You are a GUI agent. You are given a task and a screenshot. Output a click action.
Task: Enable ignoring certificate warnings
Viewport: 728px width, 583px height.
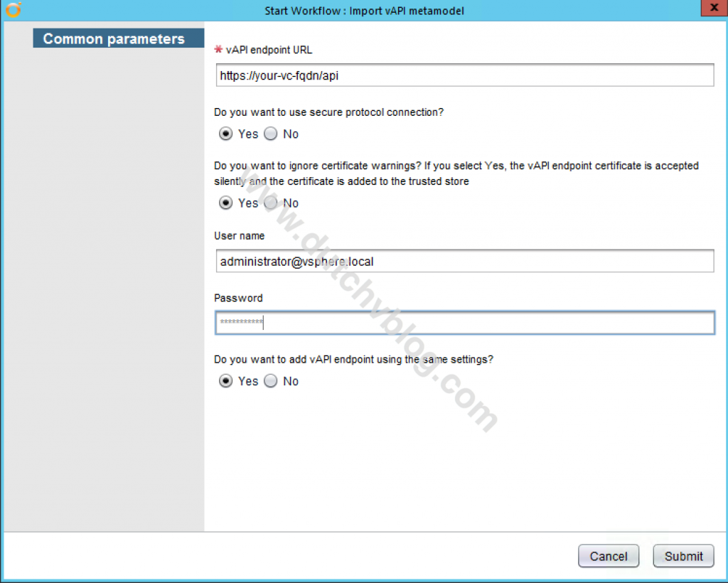[x=225, y=203]
